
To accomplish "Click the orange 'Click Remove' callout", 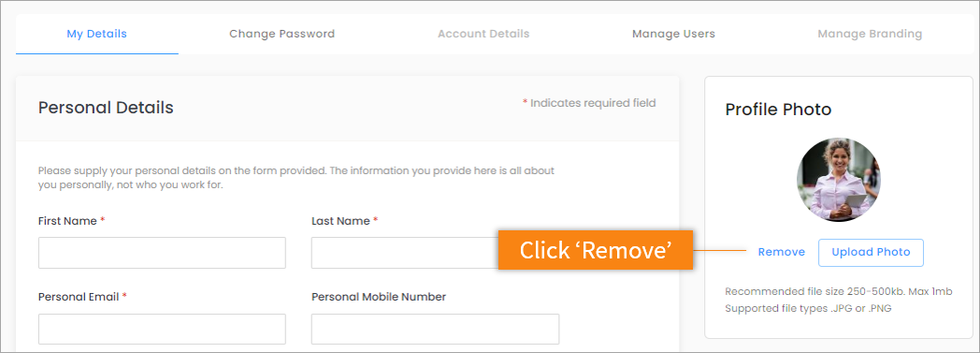I will (x=596, y=250).
